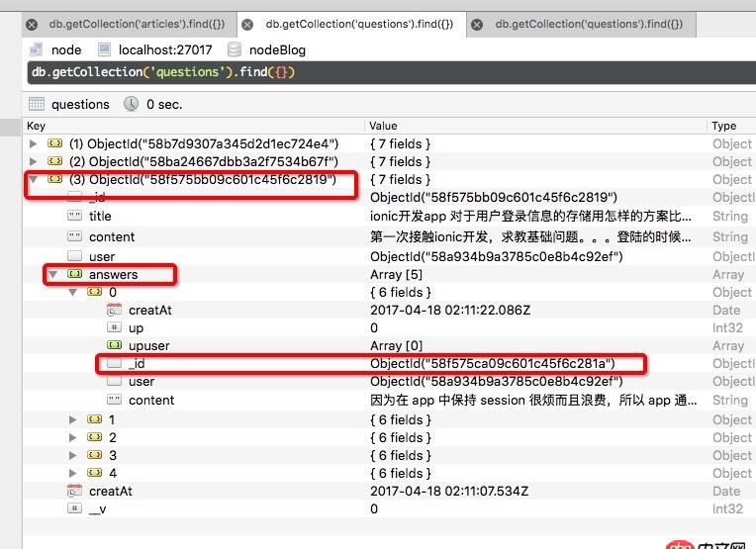The height and width of the screenshot is (549, 756).
Task: Select title value starting with ionic开发app
Action: 530,216
